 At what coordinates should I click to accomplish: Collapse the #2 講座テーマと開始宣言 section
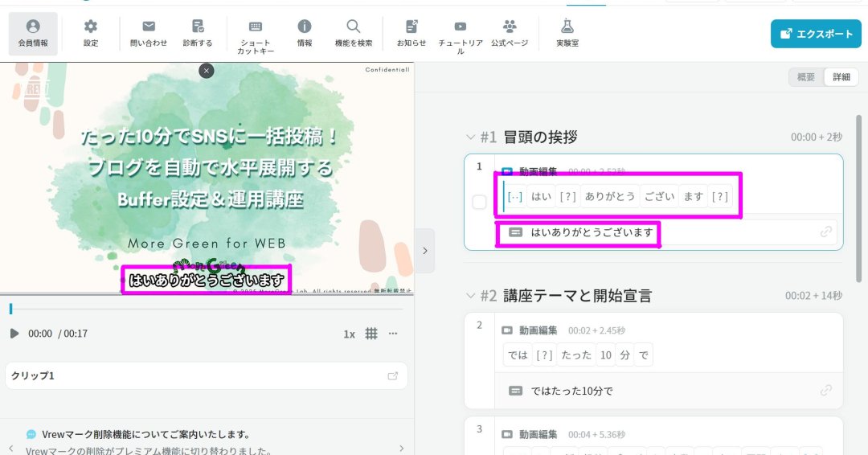471,296
